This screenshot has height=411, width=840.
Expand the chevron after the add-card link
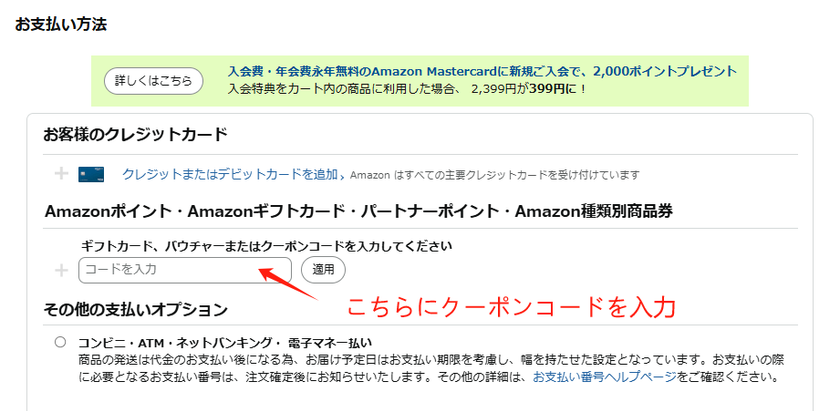342,175
